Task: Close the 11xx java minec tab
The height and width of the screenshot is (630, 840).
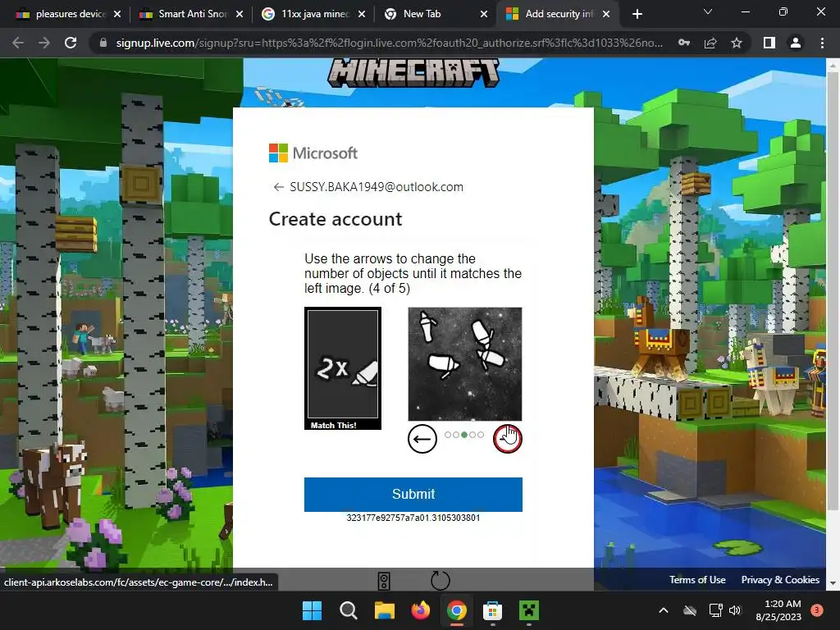Action: (362, 15)
